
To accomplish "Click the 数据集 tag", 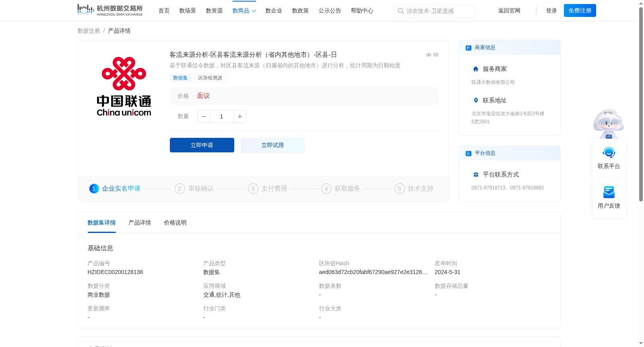I will click(180, 78).
